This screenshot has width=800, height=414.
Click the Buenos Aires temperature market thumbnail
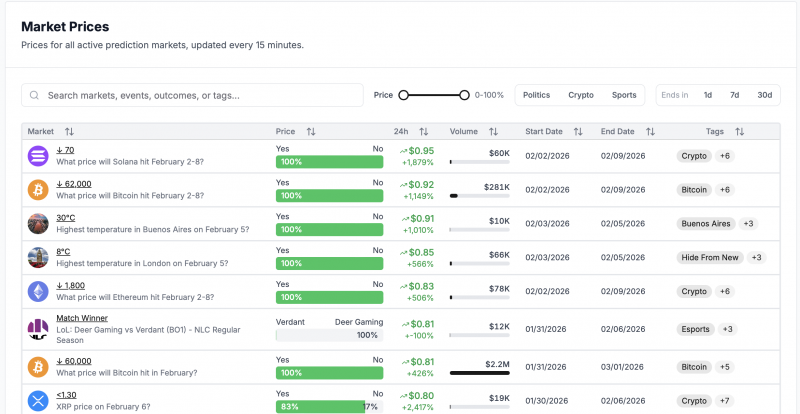pyautogui.click(x=38, y=224)
